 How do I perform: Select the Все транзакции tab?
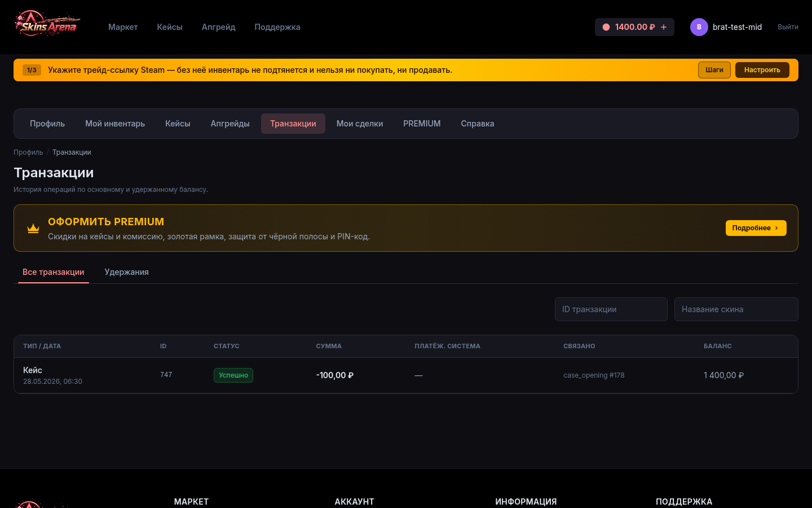coord(54,272)
